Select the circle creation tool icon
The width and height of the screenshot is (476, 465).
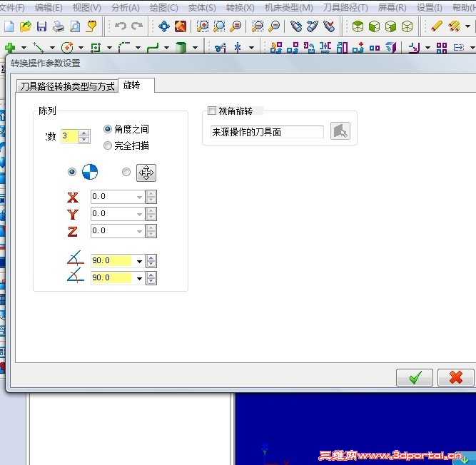(67, 47)
